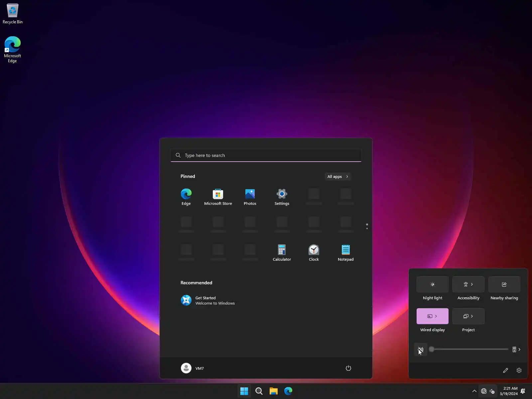
Task: Launch Microsoft Edge from the taskbar
Action: [288, 391]
